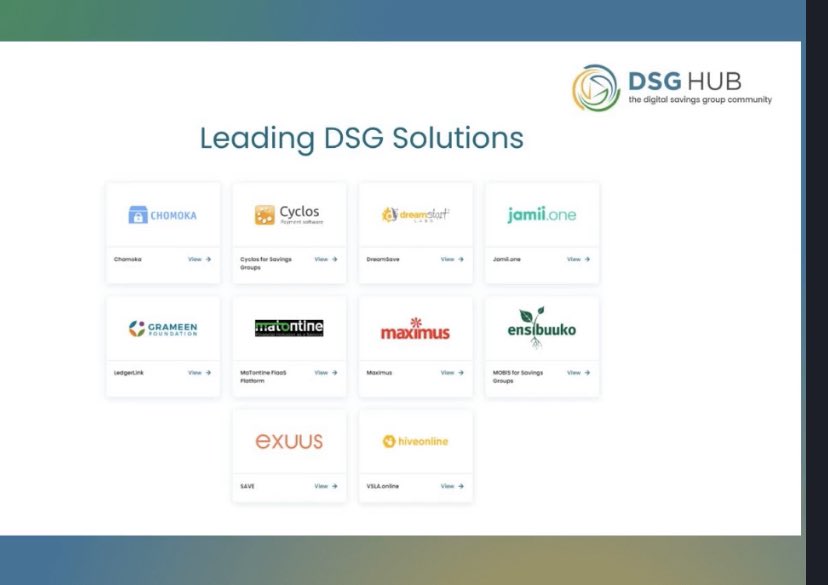Click the DreamSave card title
The height and width of the screenshot is (585, 828).
383,259
